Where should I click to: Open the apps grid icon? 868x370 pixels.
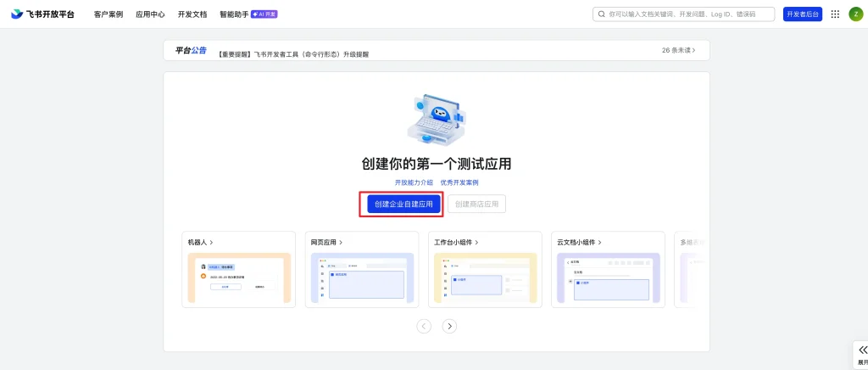point(835,14)
